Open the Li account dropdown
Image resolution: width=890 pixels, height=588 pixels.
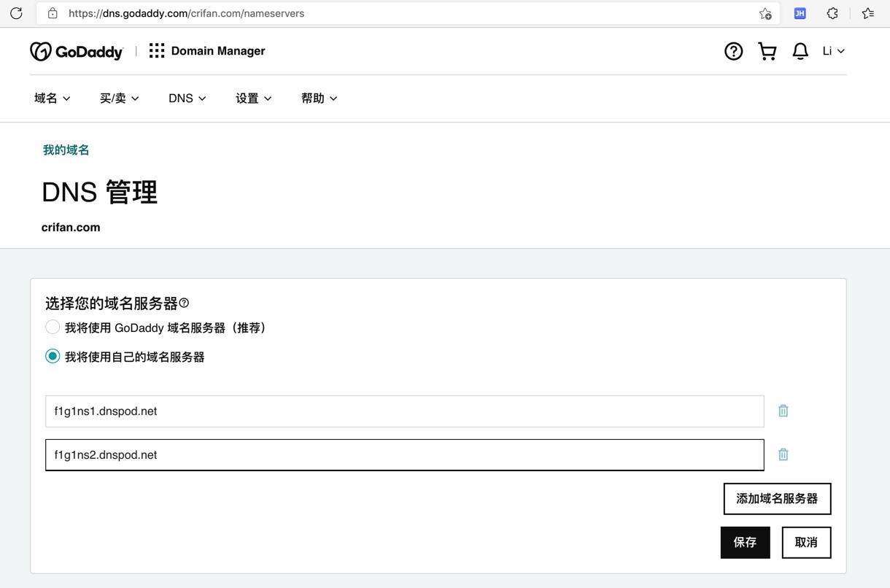[834, 51]
